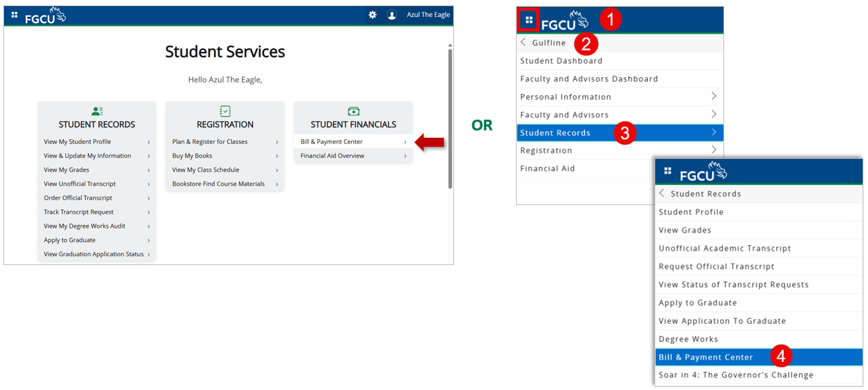Screen dimensions: 868x390
Task: Open Plan & Register for Classes
Action: tap(225, 142)
